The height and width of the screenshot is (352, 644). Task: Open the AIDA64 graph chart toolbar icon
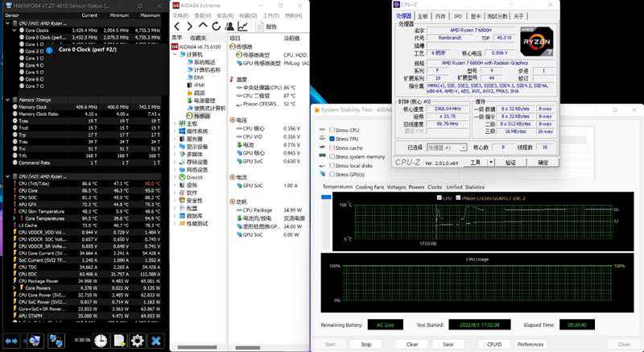(x=242, y=27)
